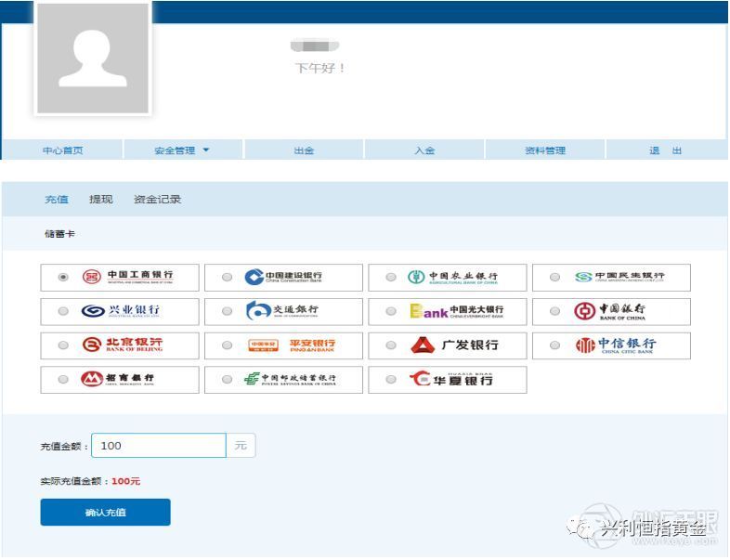730x560 pixels.
Task: Select the 中国光大银行 radio button
Action: pyautogui.click(x=391, y=311)
